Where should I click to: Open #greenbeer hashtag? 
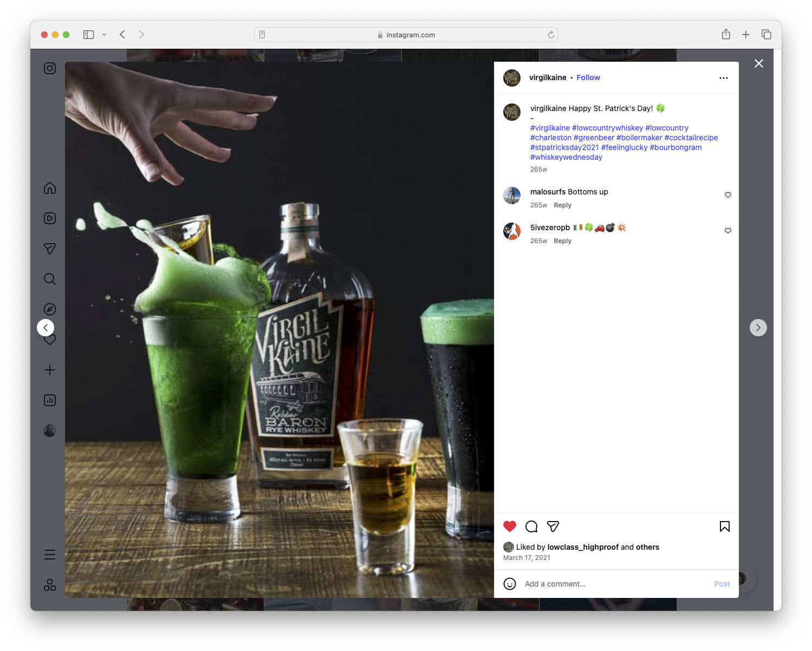point(594,138)
